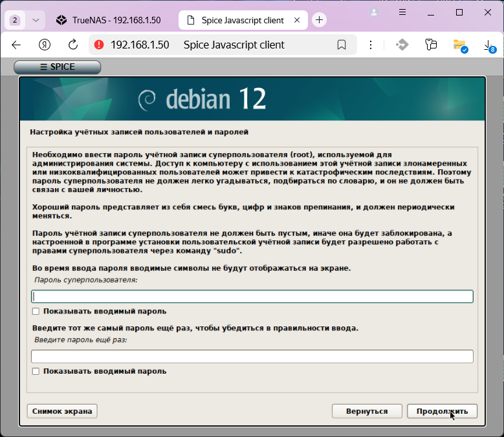Switch to the TrueNAS - 192.168.1.50 tab
The height and width of the screenshot is (437, 504).
point(109,20)
